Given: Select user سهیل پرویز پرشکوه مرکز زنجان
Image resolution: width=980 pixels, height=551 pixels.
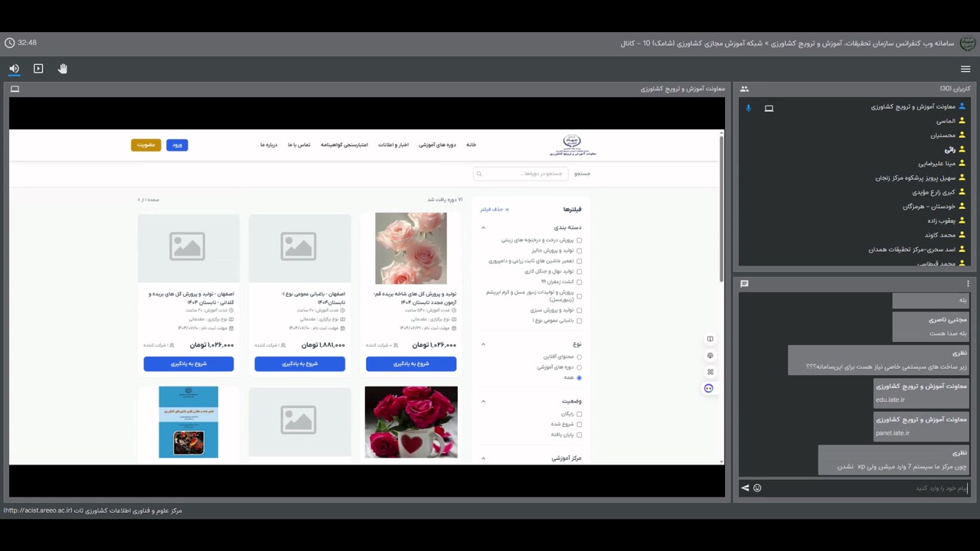Looking at the screenshot, I should click(916, 178).
